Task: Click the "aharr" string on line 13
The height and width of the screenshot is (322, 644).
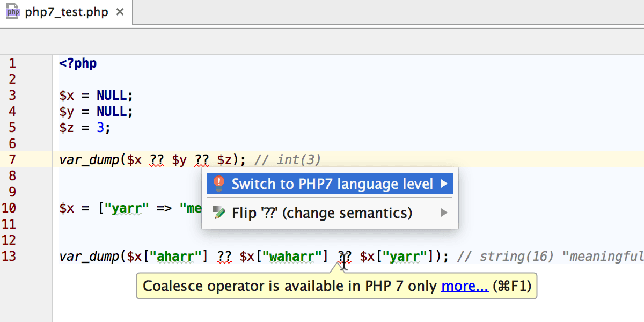Action: tap(175, 257)
